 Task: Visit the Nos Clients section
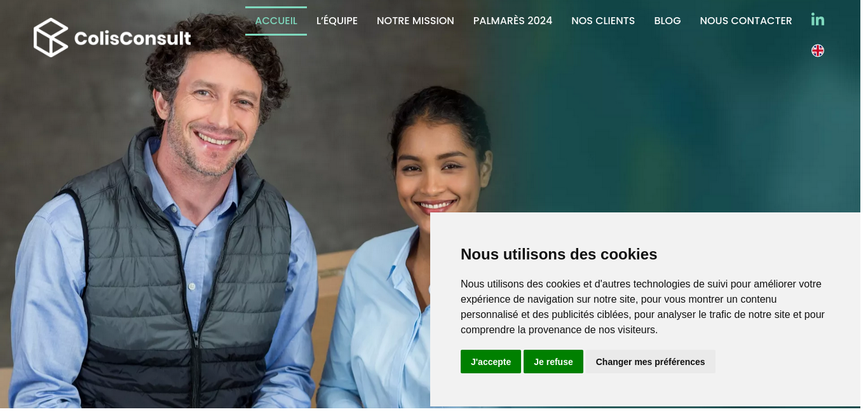click(603, 20)
